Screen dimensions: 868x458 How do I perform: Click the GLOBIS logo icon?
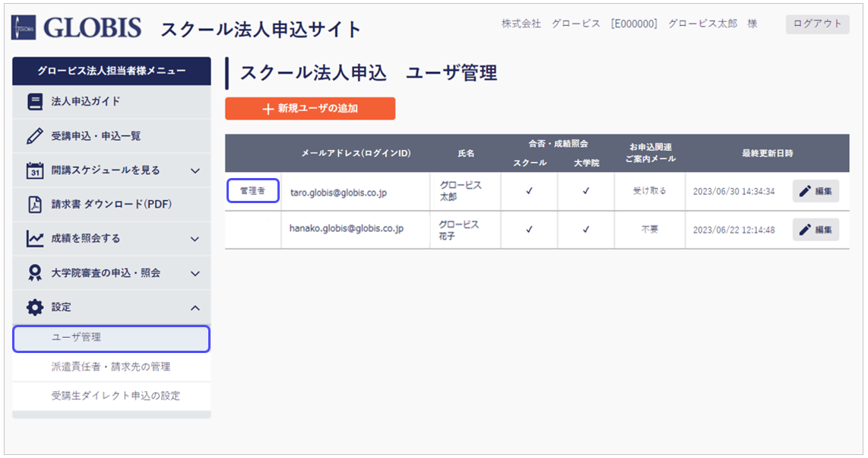[24, 27]
